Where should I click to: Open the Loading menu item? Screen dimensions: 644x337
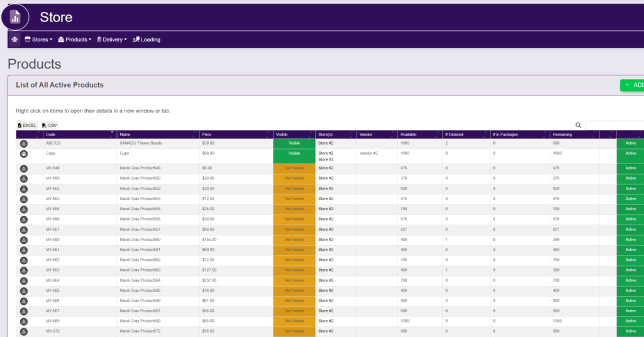tap(147, 40)
